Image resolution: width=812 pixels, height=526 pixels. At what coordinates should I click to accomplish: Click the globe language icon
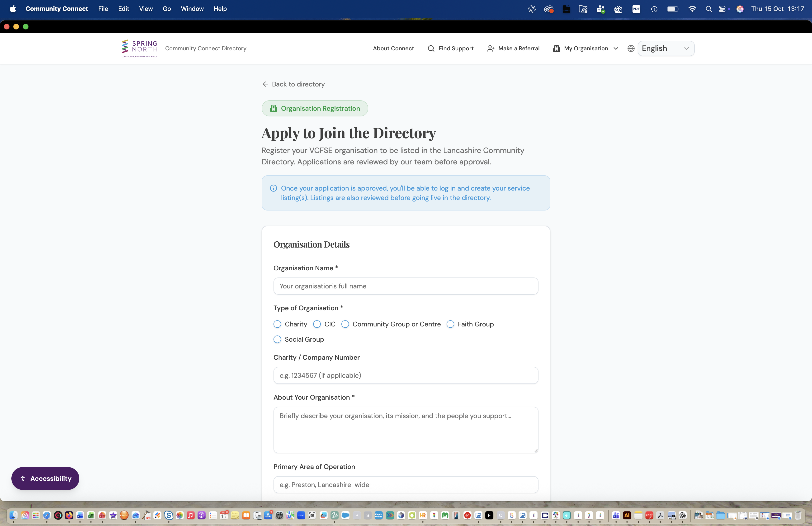631,48
